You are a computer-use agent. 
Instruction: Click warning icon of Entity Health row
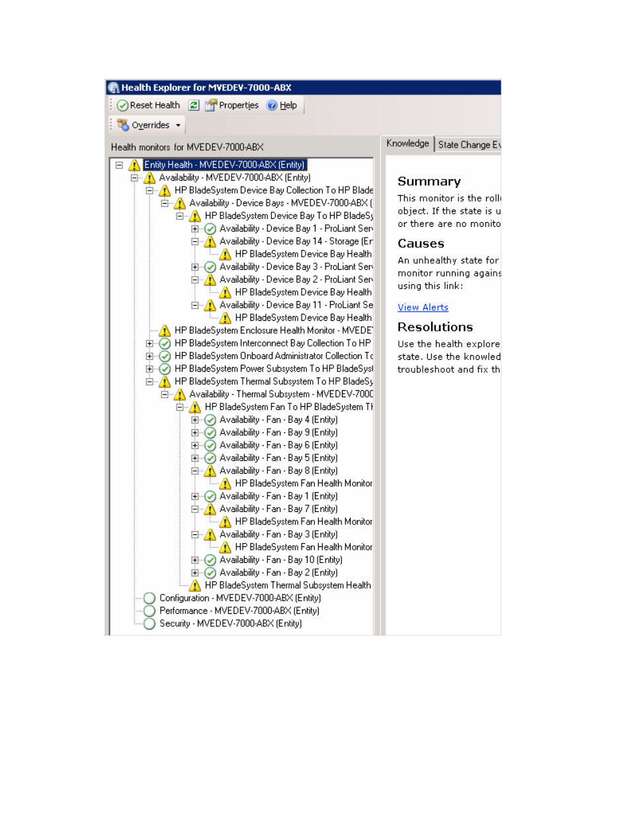(x=134, y=165)
